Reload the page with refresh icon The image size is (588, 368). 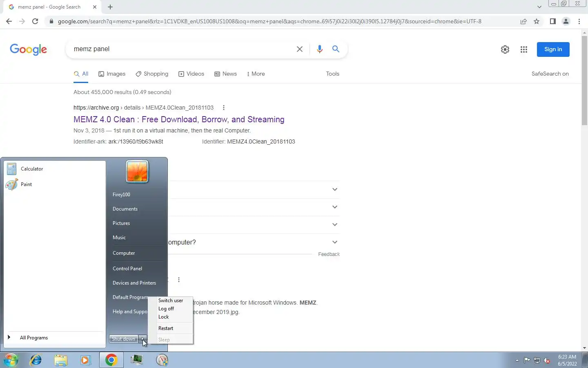click(35, 21)
